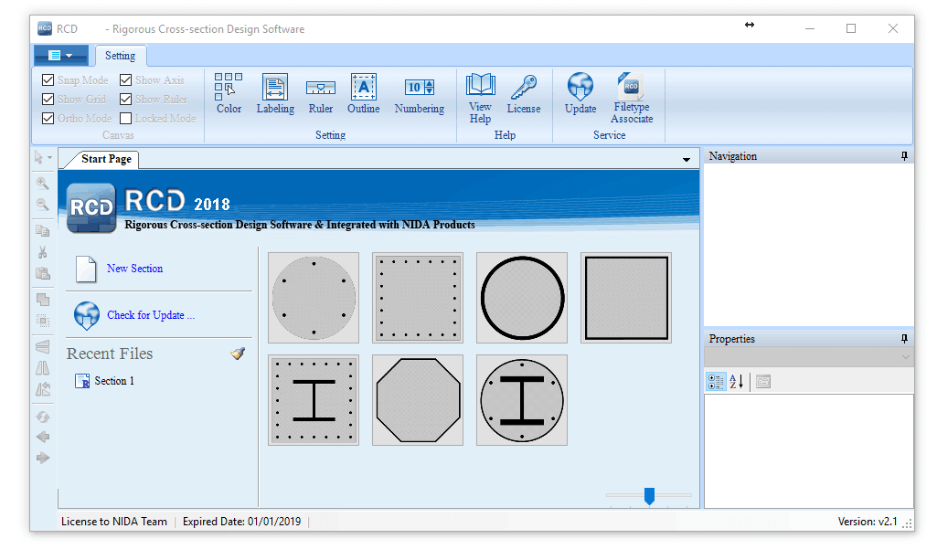937x560 pixels.
Task: Toggle the Show Axis checkbox
Action: pos(125,80)
